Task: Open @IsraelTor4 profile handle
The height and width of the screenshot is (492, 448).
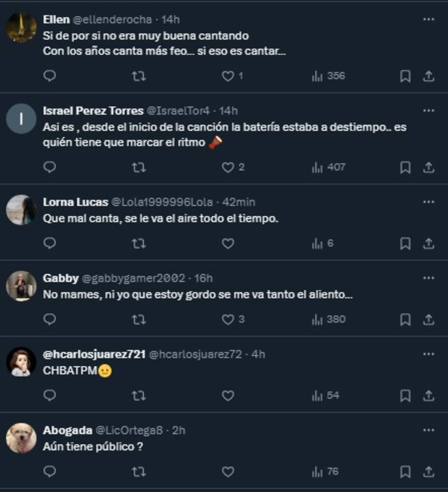Action: point(178,111)
